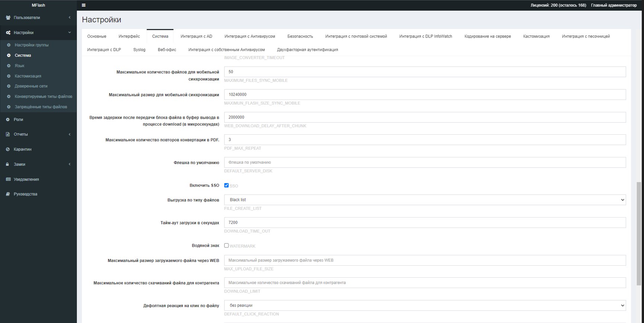Open Доверенные сети in the sidebar
This screenshot has height=323, width=644.
pyautogui.click(x=31, y=86)
